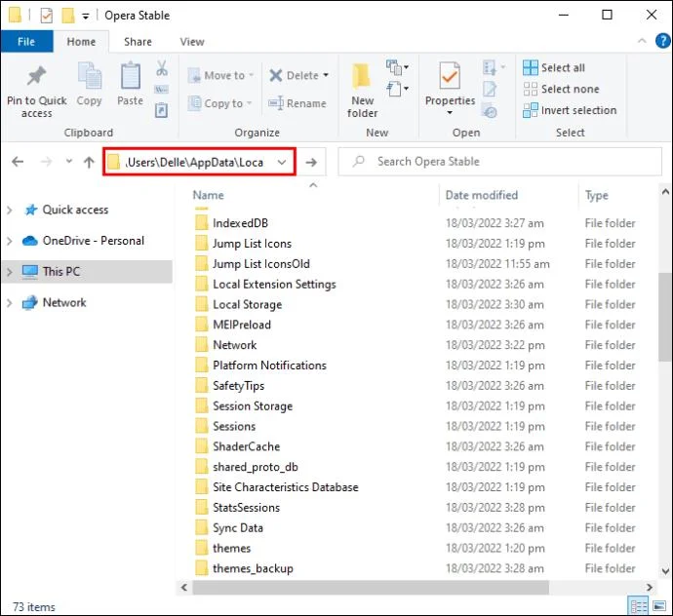Click the Move to button

tap(220, 75)
